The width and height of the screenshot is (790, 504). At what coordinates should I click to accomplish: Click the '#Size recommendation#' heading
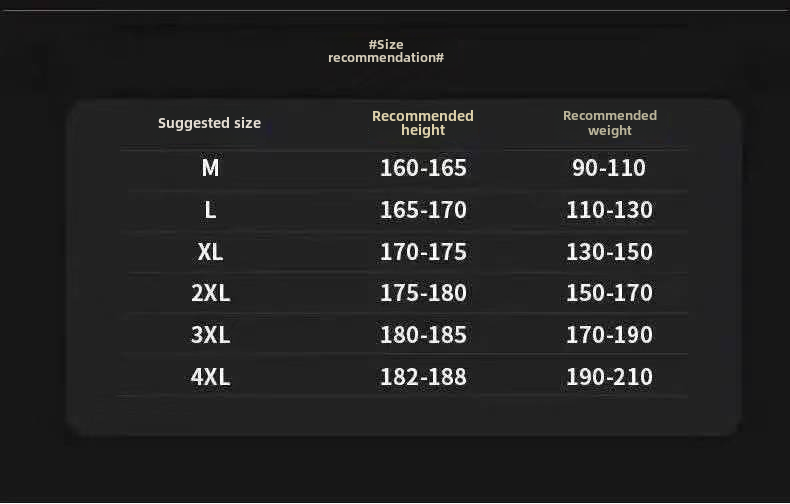pos(386,51)
